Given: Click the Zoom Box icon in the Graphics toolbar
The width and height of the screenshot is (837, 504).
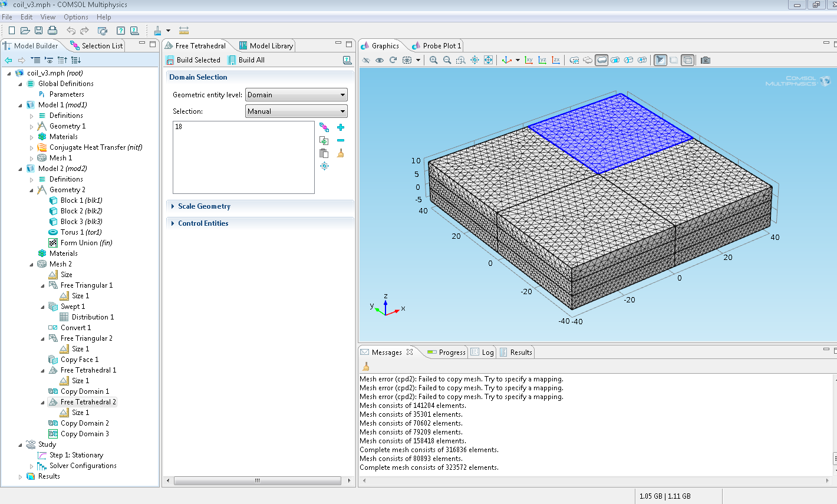Looking at the screenshot, I should click(461, 60).
